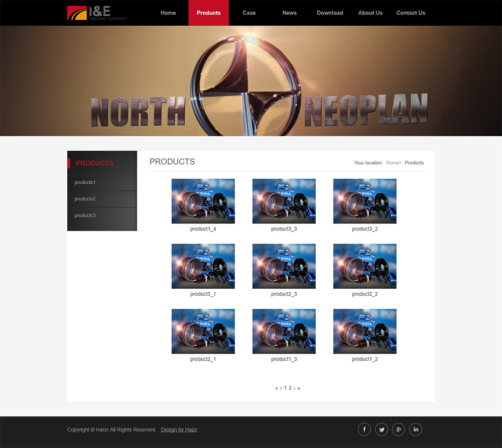Open the LinkedIn social icon
The image size is (502, 448).
(x=416, y=429)
